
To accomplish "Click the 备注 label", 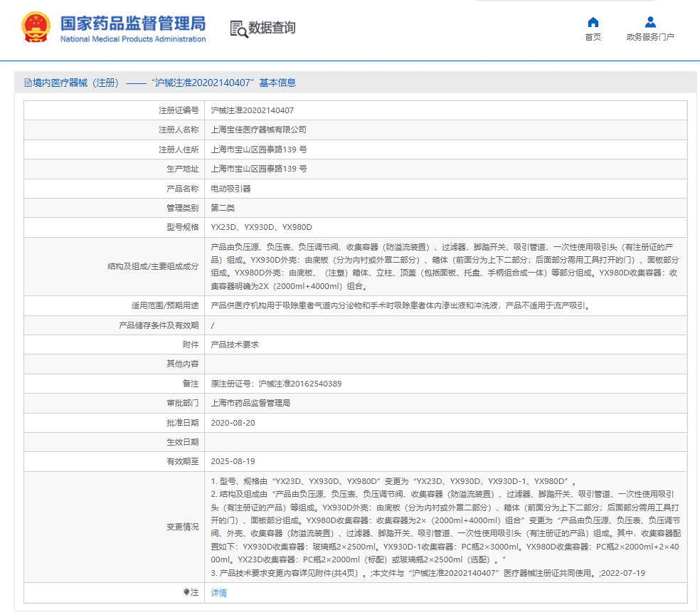I will point(191,384).
